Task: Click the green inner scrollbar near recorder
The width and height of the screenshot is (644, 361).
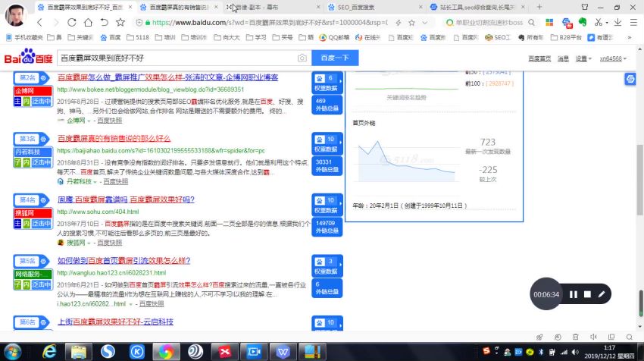Action: (640, 303)
